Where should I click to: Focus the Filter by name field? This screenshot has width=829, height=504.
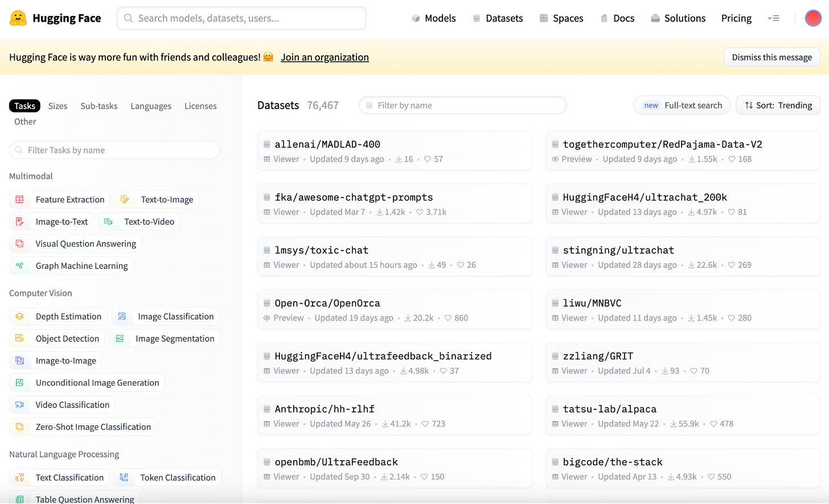pos(462,105)
